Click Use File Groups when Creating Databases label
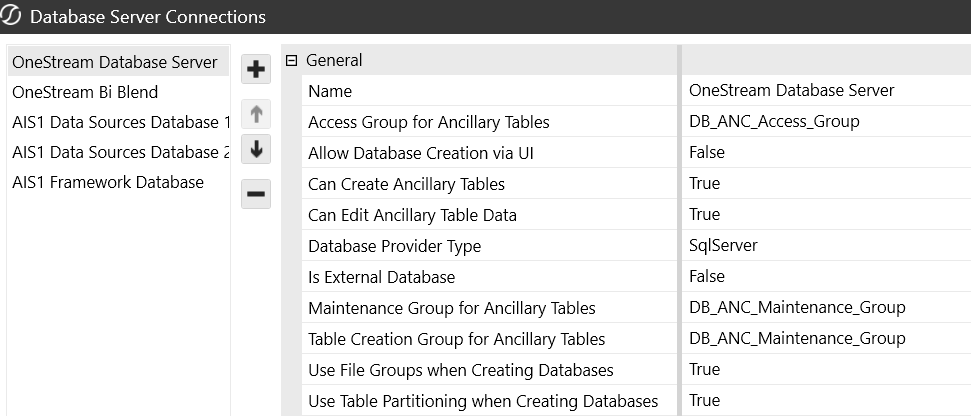The image size is (971, 416). (x=461, y=370)
